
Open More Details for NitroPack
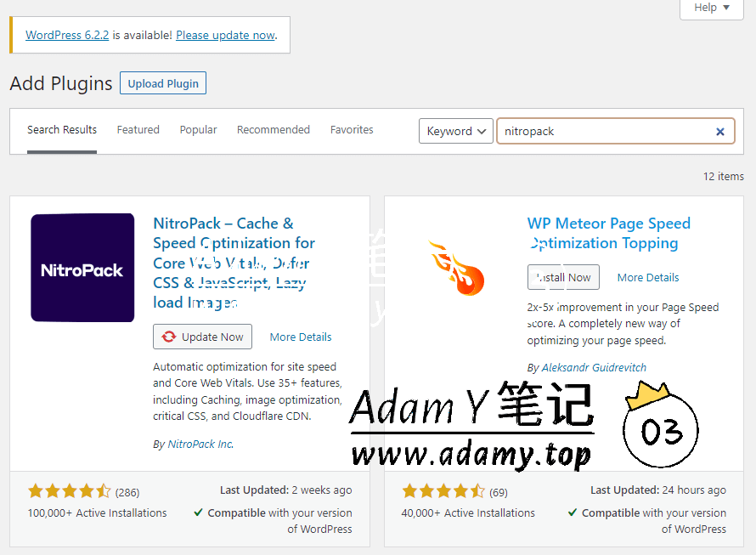point(301,337)
